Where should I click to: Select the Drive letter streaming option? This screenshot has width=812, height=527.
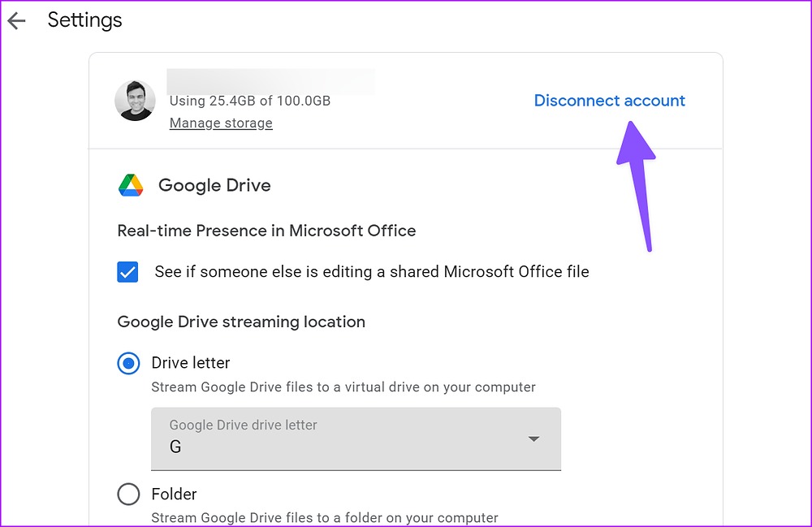(128, 363)
